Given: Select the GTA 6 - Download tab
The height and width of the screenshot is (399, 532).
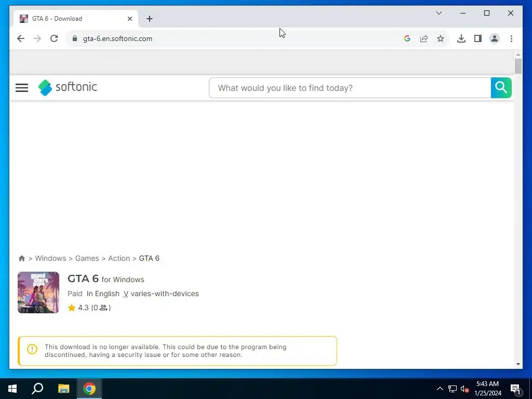Looking at the screenshot, I should 76,19.
